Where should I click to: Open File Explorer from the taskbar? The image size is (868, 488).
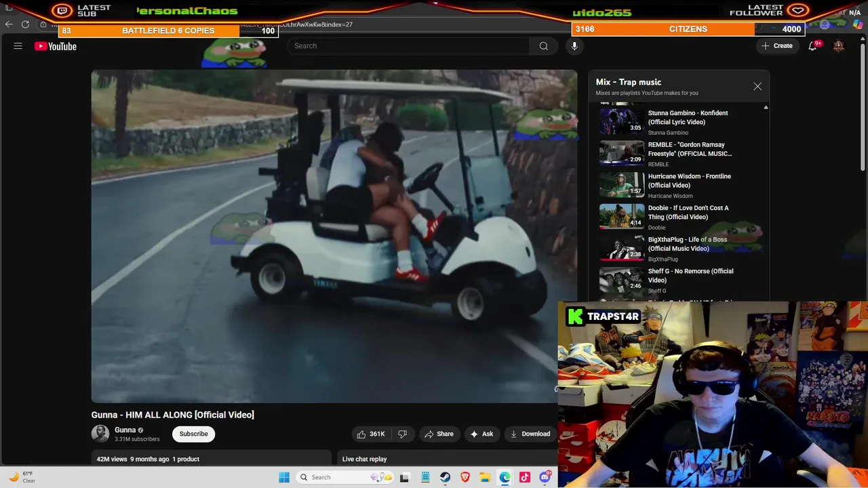(485, 477)
